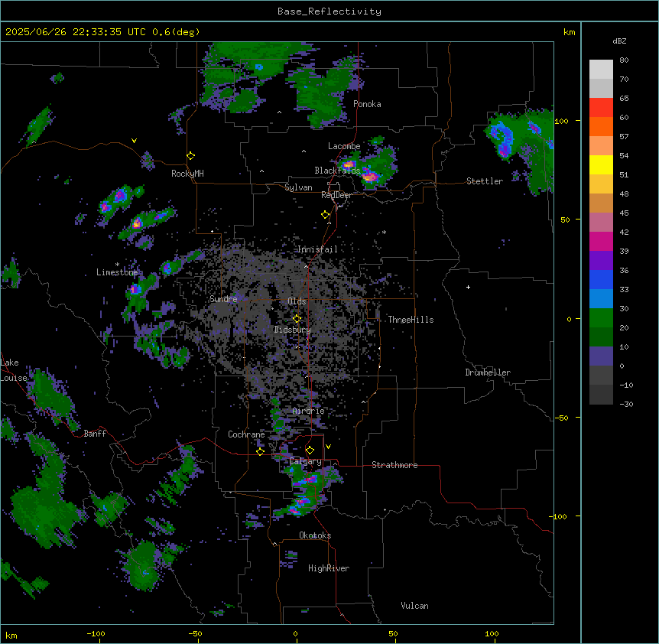The height and width of the screenshot is (644, 659).
Task: Click the yellow diamond marker beside RockyMH
Action: pos(190,156)
